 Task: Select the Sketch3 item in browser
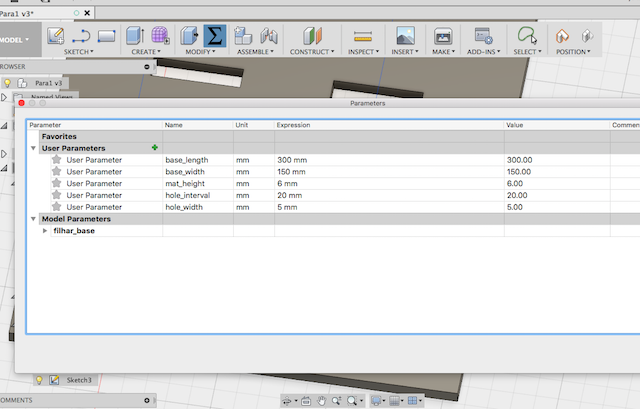pyautogui.click(x=79, y=380)
